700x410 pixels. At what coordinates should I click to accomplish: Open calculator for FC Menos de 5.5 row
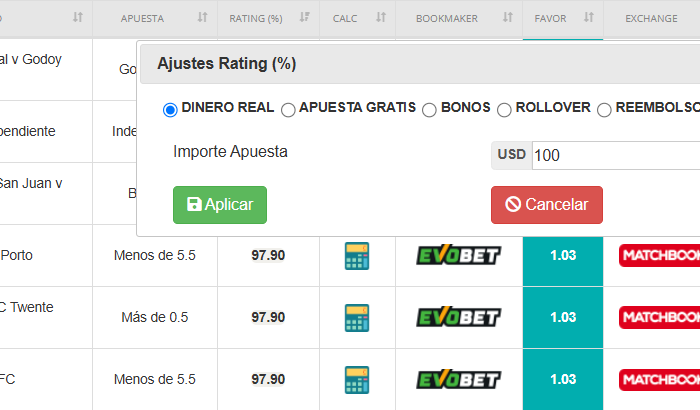357,380
